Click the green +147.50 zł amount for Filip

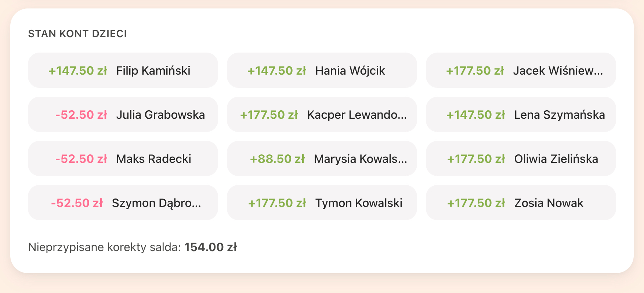(77, 70)
